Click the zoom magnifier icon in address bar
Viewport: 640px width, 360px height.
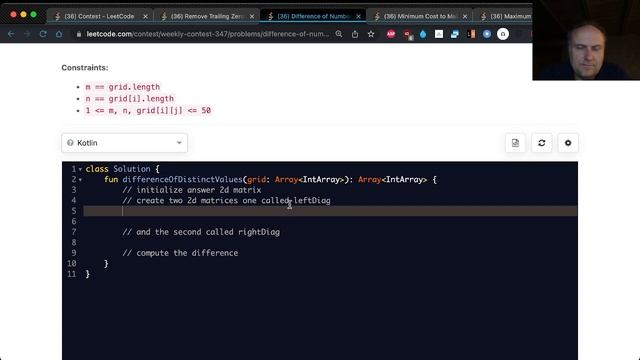point(339,34)
